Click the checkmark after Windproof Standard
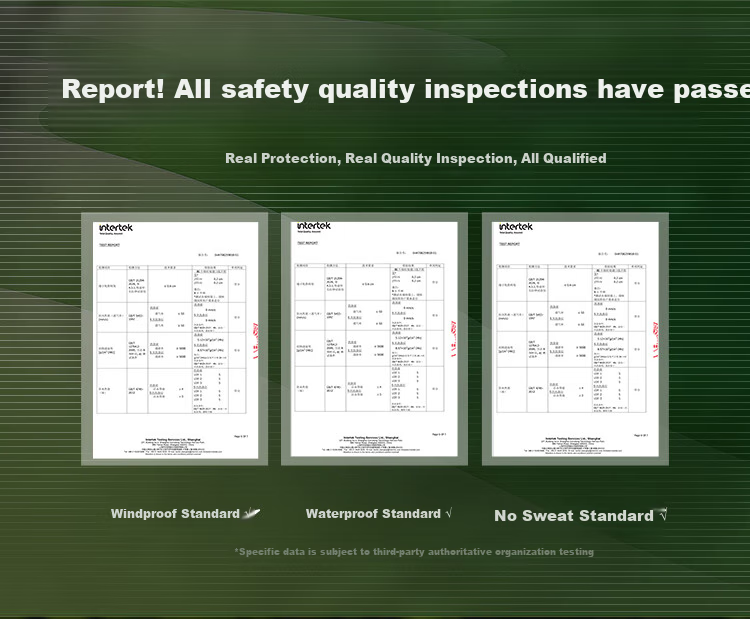This screenshot has width=750, height=619. coord(252,513)
